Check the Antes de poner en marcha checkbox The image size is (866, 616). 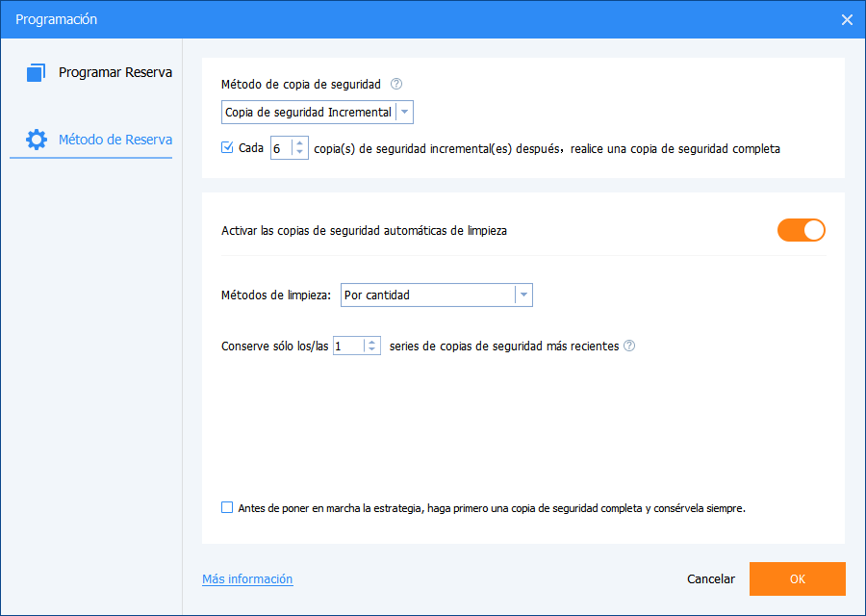tap(227, 507)
